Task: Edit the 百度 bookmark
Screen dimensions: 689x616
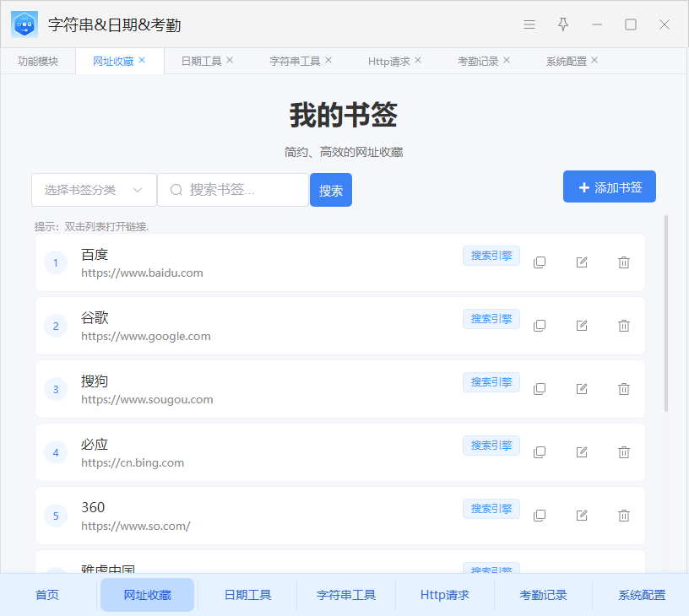Action: (x=581, y=262)
